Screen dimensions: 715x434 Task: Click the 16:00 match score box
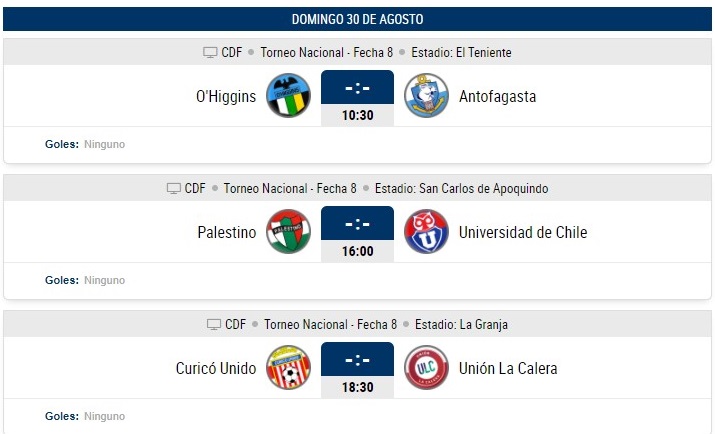(x=358, y=234)
